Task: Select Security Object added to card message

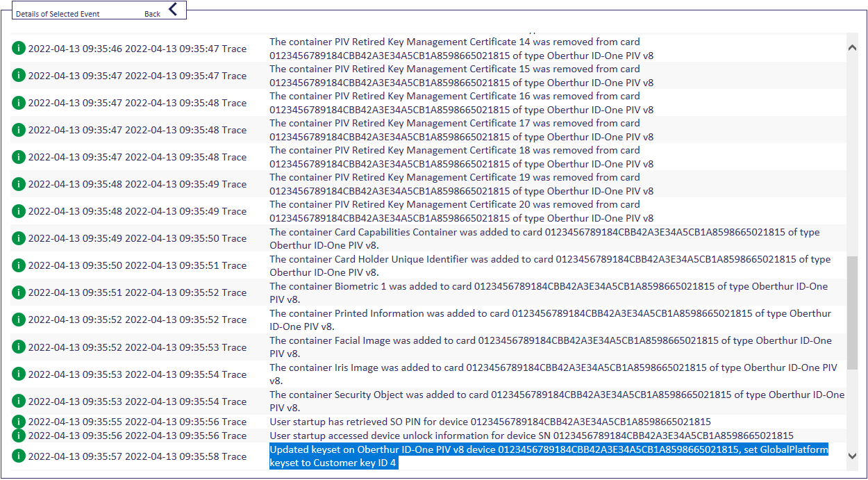Action: (x=557, y=402)
